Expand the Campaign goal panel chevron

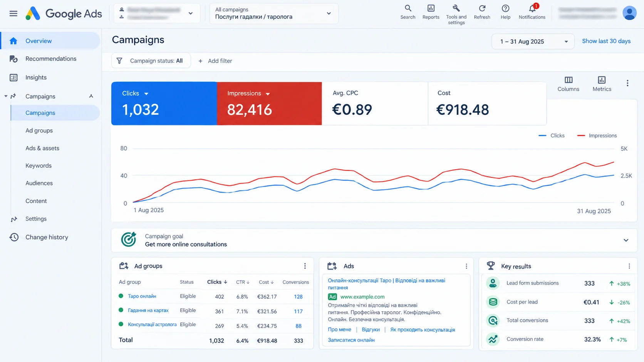(626, 240)
